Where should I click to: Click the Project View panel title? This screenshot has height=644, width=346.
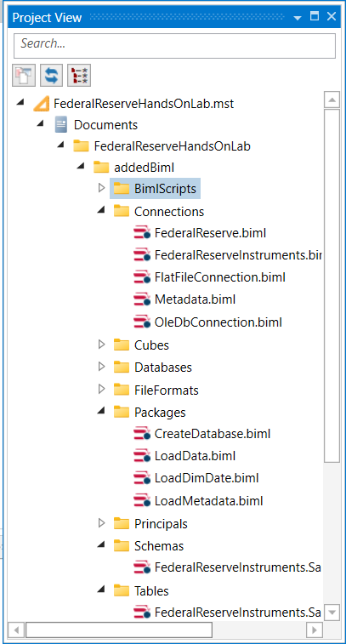point(48,18)
